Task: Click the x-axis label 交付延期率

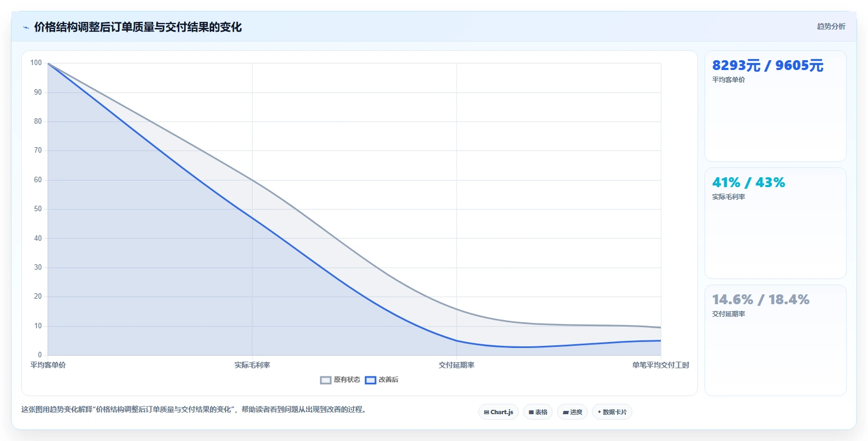Action: coord(456,365)
